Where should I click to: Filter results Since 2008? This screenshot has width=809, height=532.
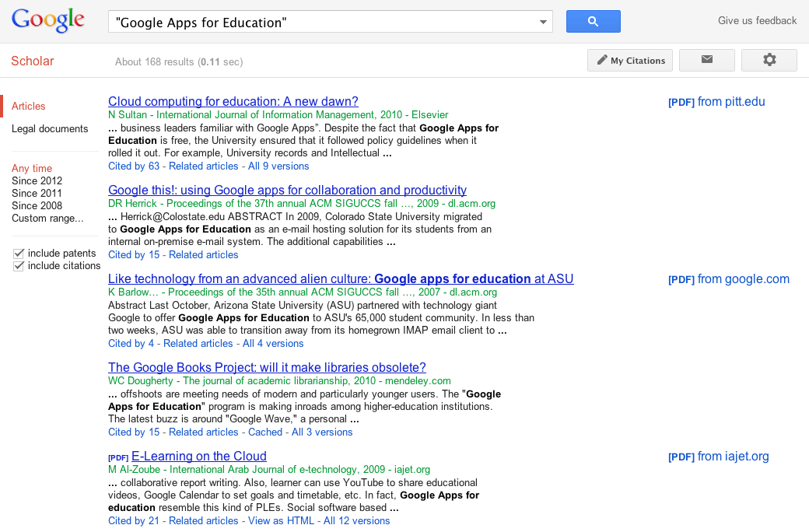tap(37, 205)
